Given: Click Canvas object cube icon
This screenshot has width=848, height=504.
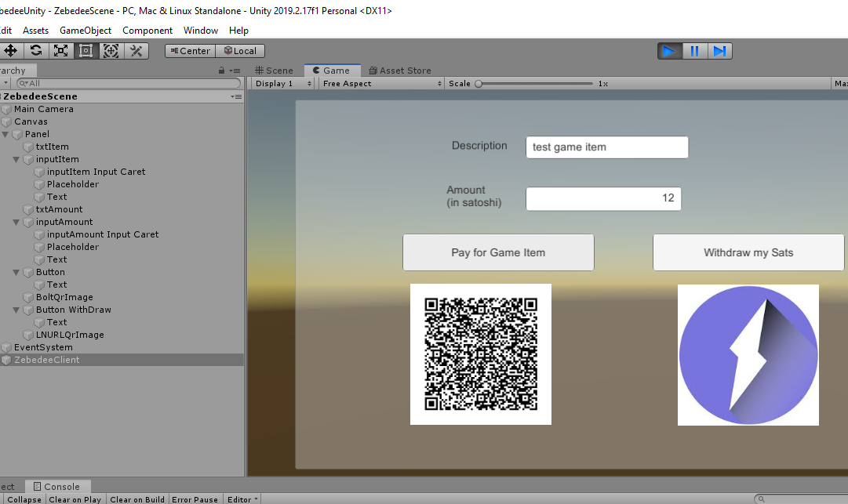Looking at the screenshot, I should (x=6, y=121).
